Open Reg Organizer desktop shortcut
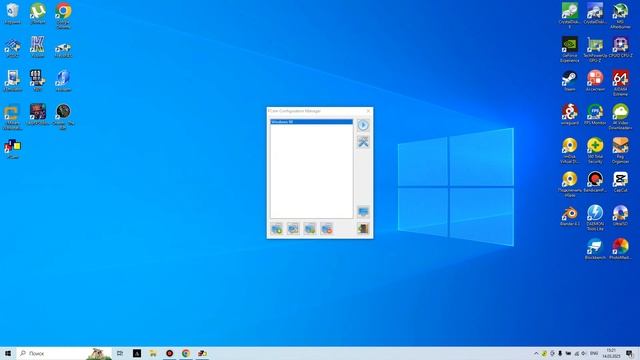 pos(620,151)
